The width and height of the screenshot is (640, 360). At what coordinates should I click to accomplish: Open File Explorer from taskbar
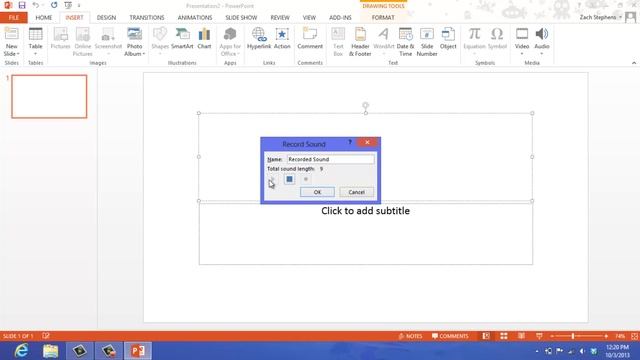click(51, 351)
